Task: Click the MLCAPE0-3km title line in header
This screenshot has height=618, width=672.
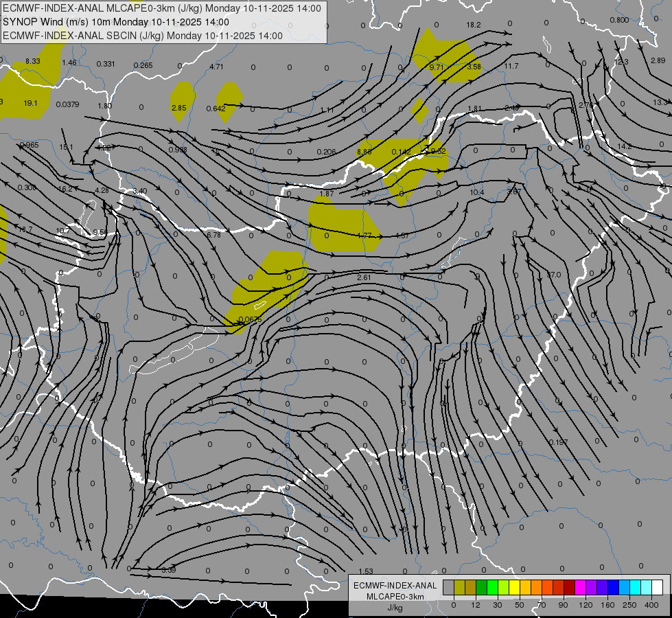Action: click(x=162, y=8)
